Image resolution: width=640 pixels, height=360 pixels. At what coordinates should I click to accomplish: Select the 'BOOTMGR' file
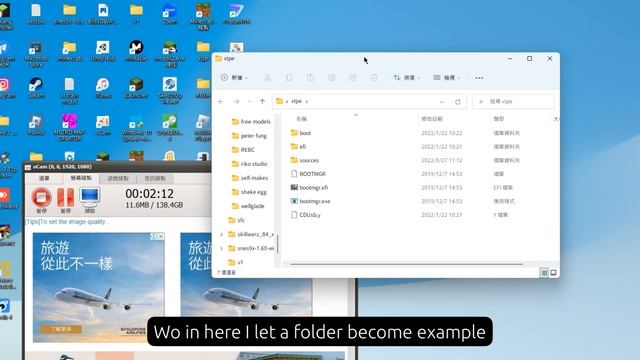[308, 173]
